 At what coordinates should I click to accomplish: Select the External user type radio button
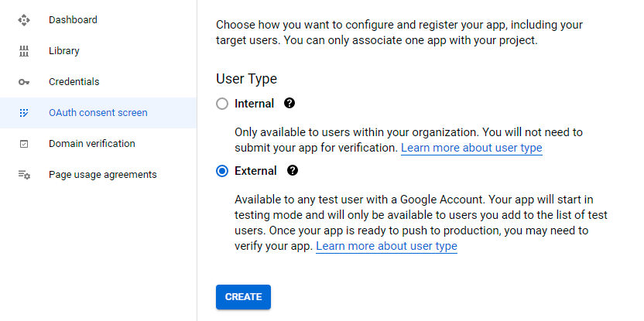point(222,171)
